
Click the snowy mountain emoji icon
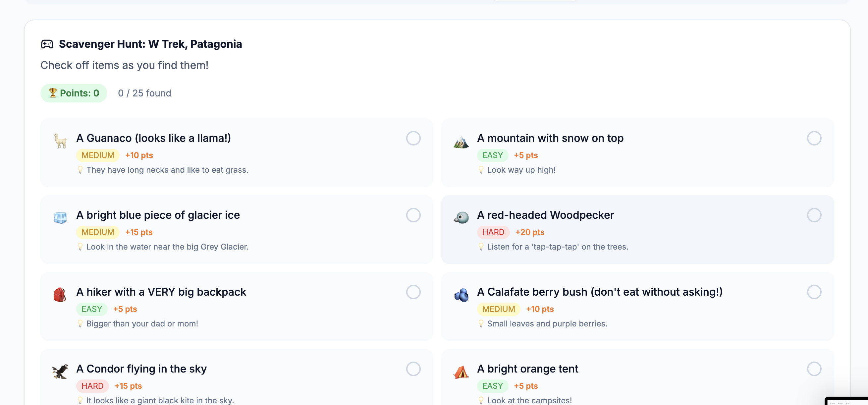click(461, 142)
